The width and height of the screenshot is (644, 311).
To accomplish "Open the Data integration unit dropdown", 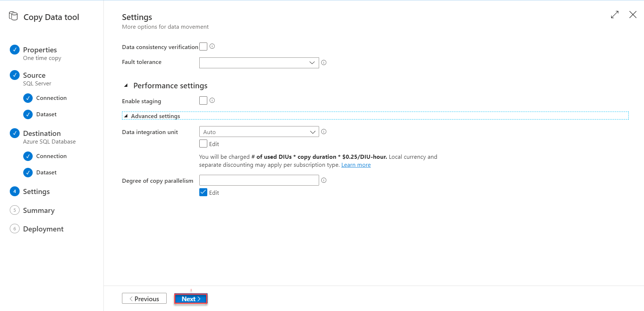I will tap(259, 132).
